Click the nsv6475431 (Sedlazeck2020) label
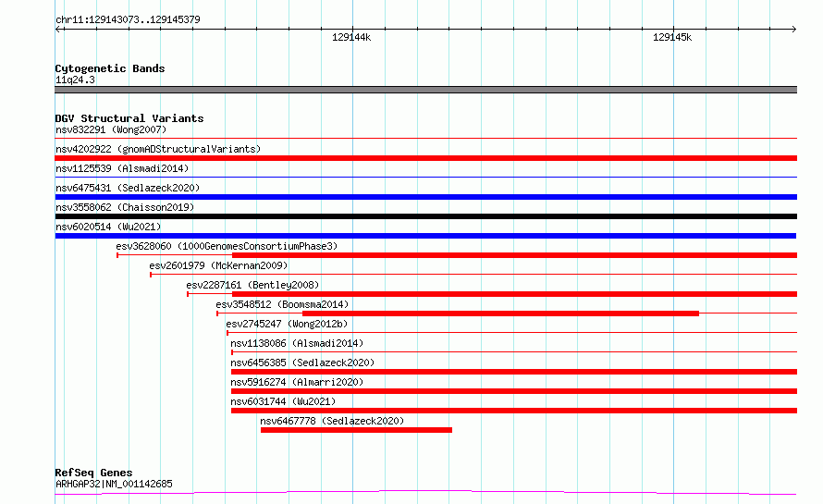 (128, 188)
